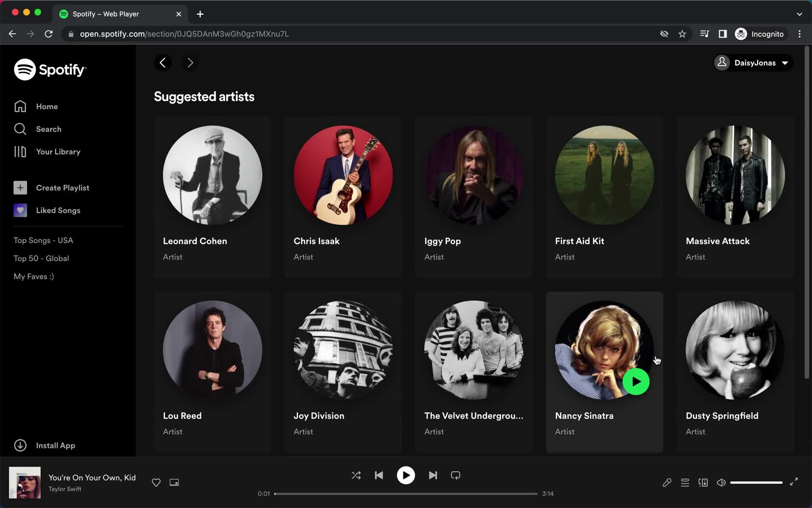Open the Chrome three-dot menu

point(799,34)
